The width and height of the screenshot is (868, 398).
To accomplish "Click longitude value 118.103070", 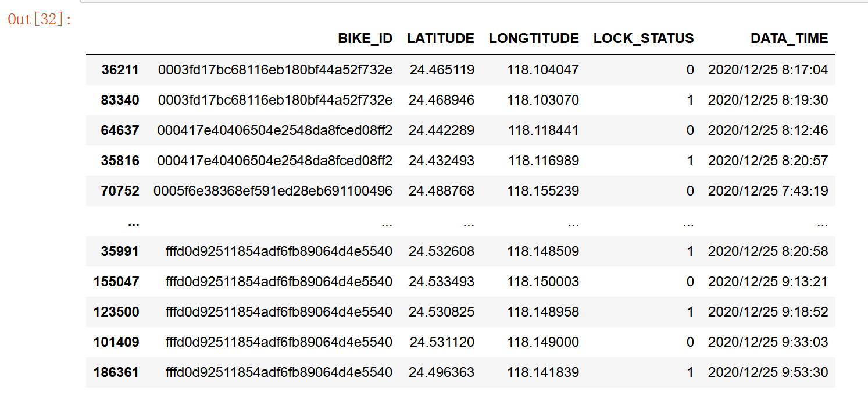I will [543, 100].
